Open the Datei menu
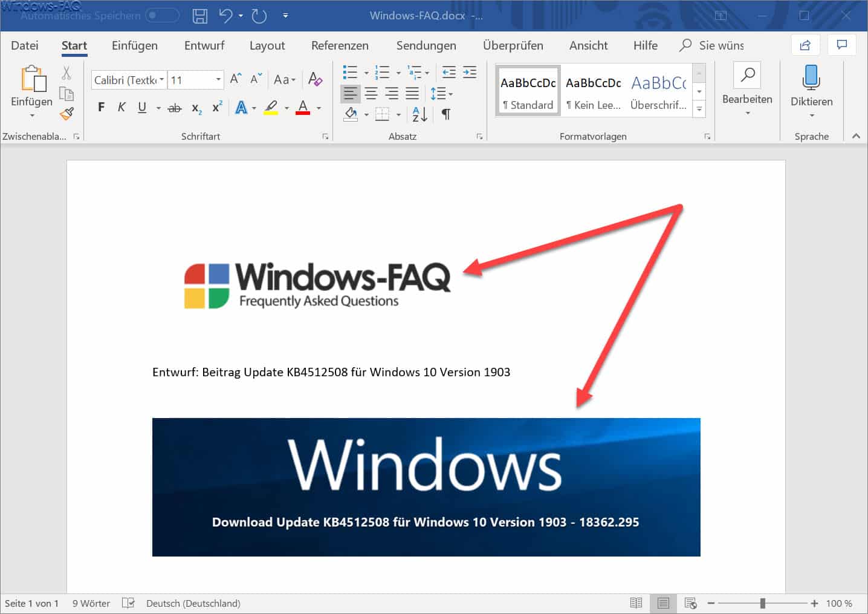This screenshot has height=614, width=868. 25,45
